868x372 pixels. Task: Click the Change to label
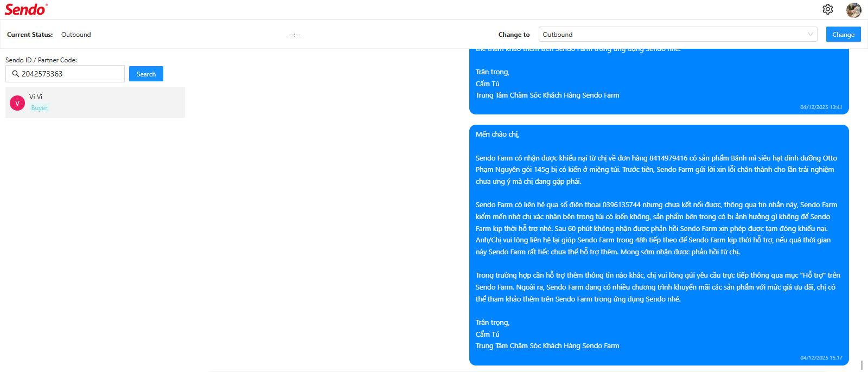click(514, 35)
